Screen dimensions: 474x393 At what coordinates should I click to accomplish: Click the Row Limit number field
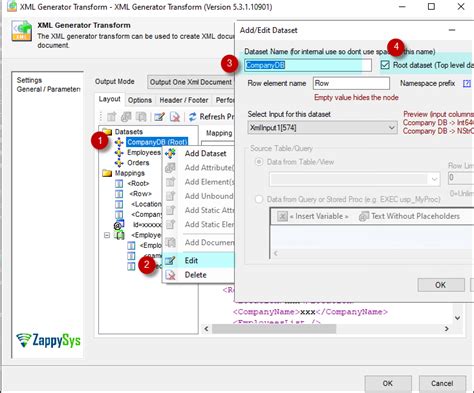(x=461, y=178)
